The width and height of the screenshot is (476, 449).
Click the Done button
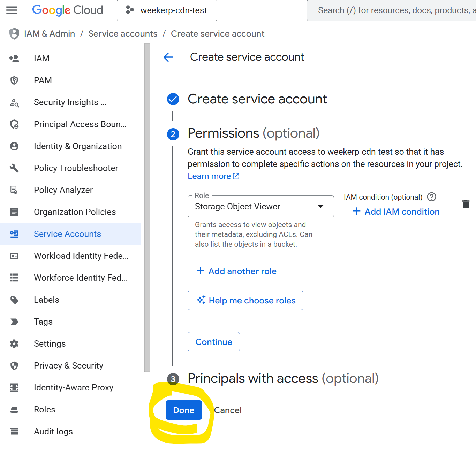tap(184, 410)
